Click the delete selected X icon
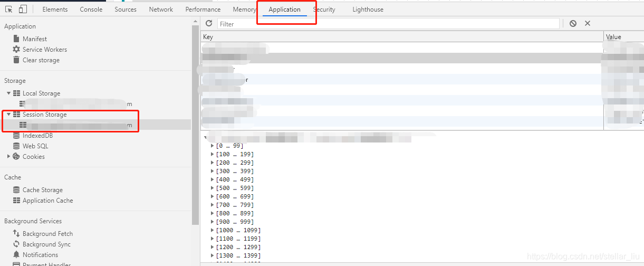 (588, 24)
